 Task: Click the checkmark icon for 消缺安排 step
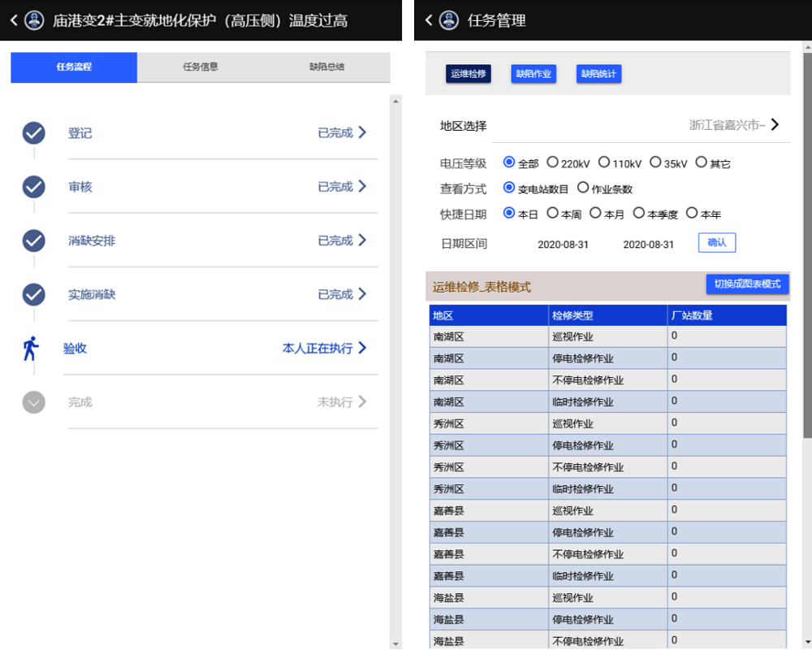point(33,240)
